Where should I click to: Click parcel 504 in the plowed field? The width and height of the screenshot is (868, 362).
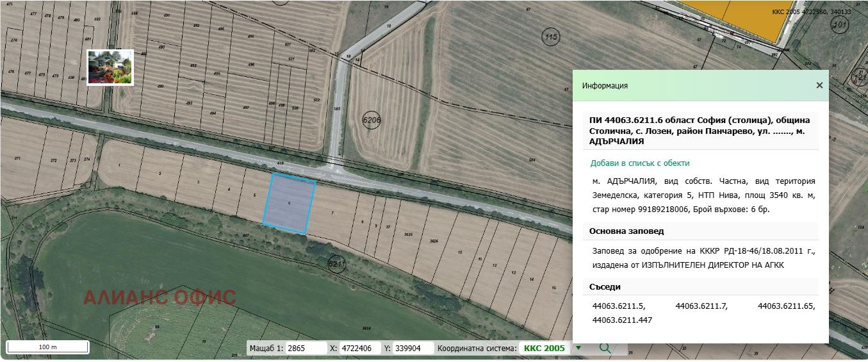(532, 160)
